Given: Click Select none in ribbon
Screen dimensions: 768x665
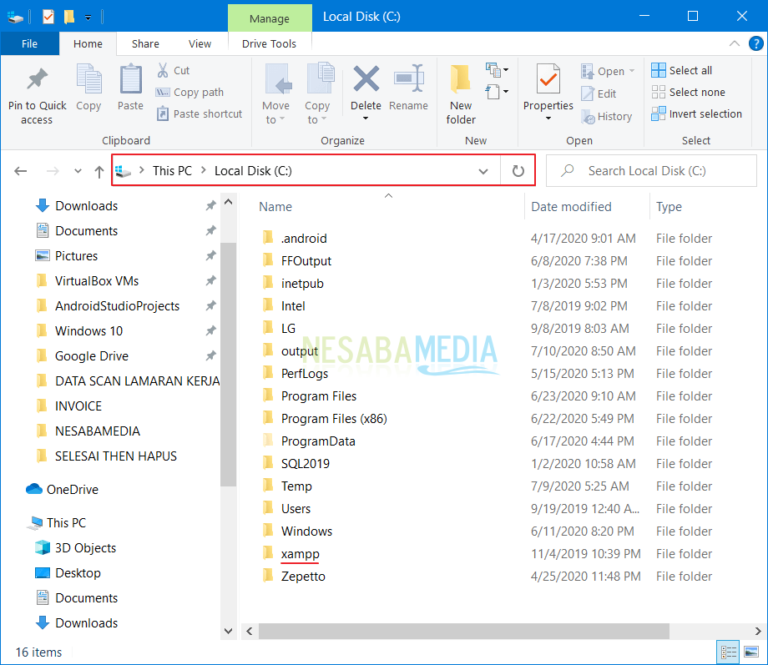Looking at the screenshot, I should pyautogui.click(x=688, y=92).
